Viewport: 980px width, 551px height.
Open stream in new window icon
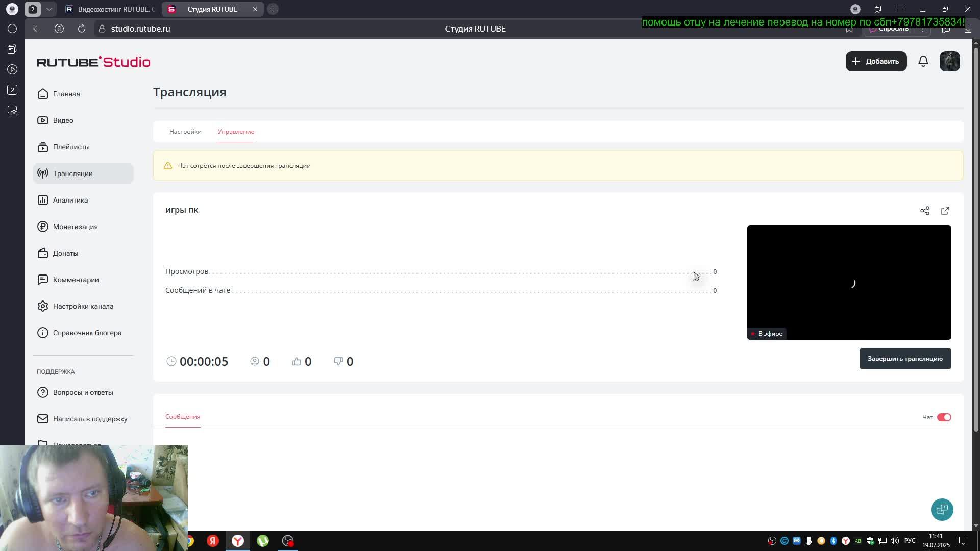(x=945, y=211)
